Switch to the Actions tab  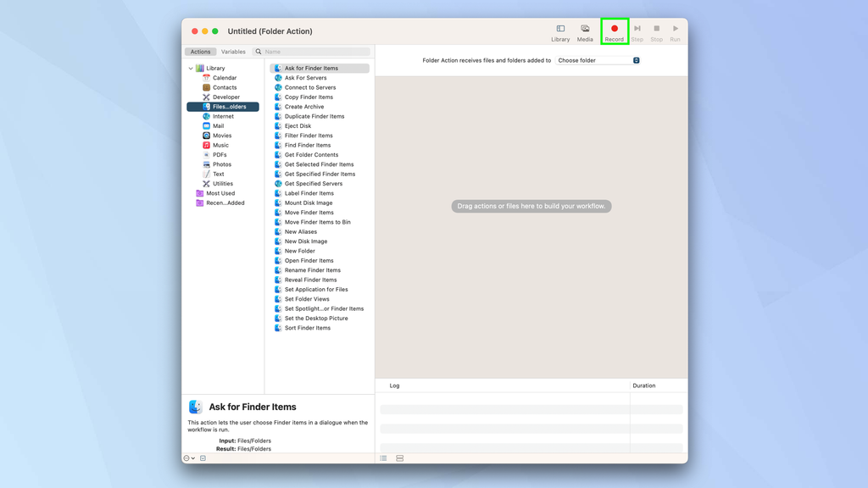point(200,51)
